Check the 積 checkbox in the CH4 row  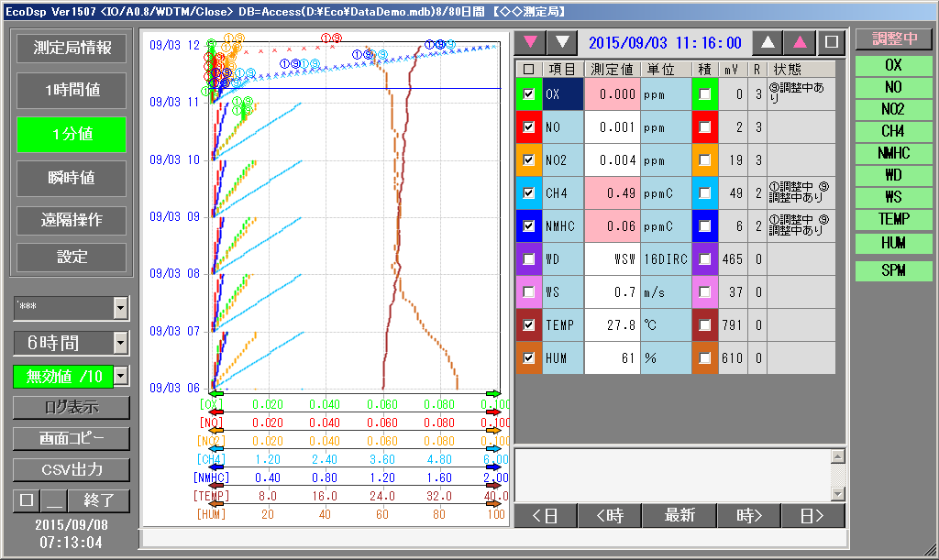coord(704,193)
